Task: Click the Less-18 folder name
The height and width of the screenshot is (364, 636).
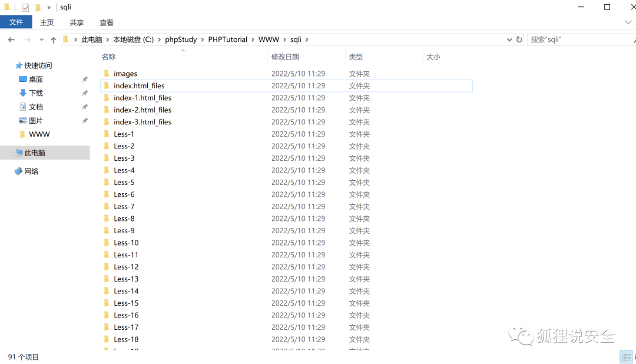Action: pos(126,339)
